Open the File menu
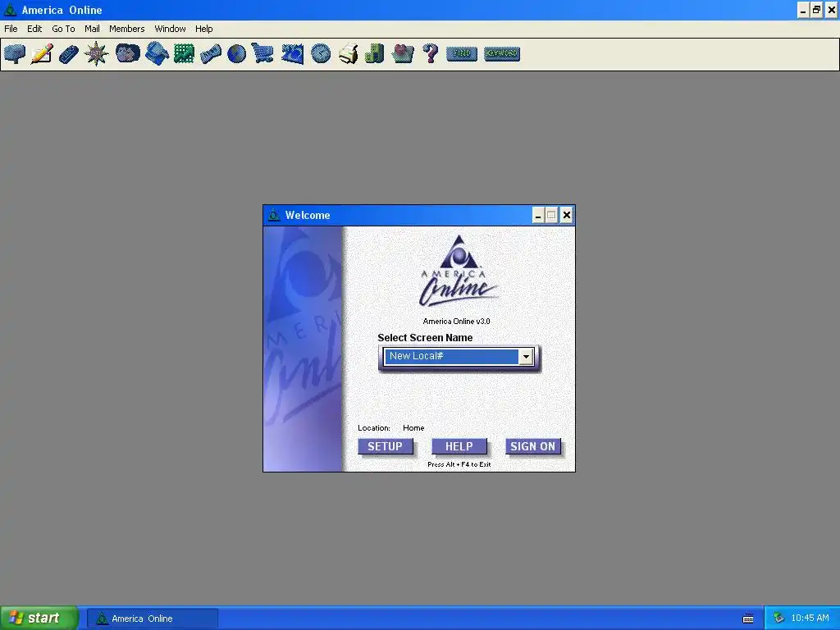The image size is (840, 630). pyautogui.click(x=11, y=29)
